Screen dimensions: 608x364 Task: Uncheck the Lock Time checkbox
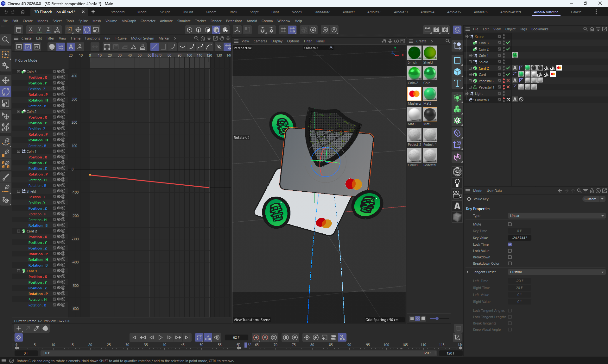point(510,244)
